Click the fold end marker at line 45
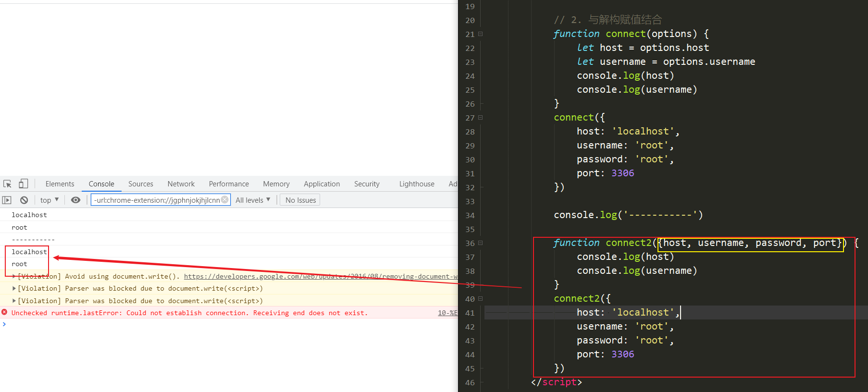Screen dimensions: 868x392 pos(481,368)
